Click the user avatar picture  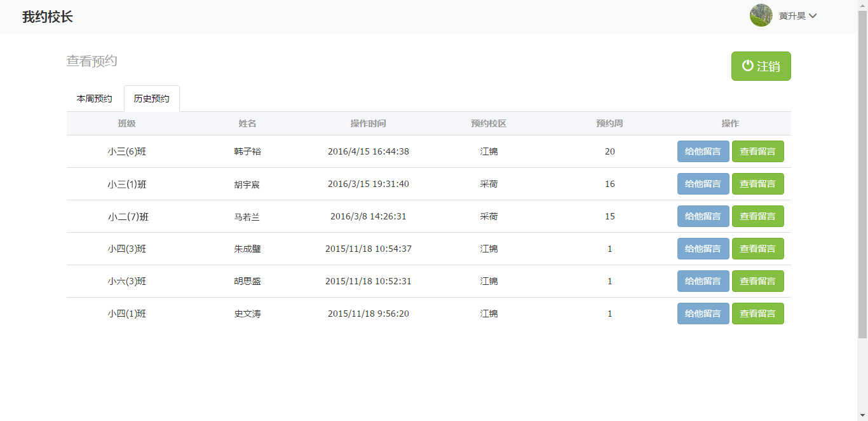pyautogui.click(x=761, y=15)
